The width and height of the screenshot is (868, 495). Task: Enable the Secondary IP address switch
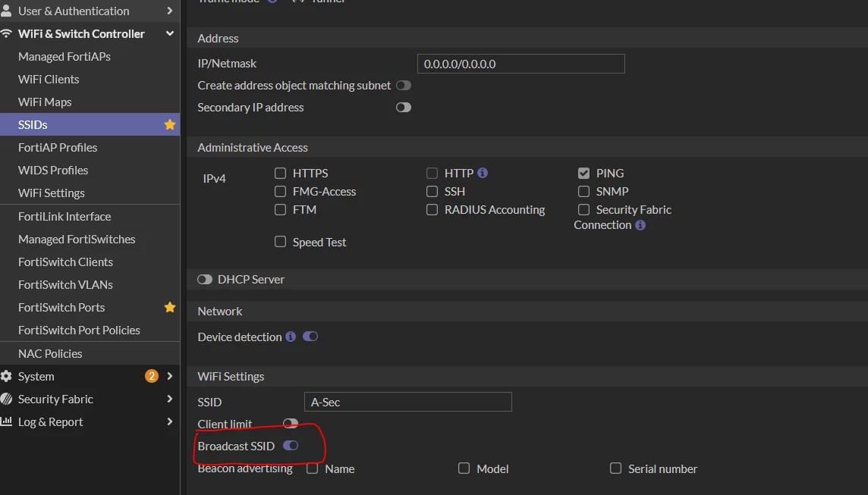tap(404, 108)
